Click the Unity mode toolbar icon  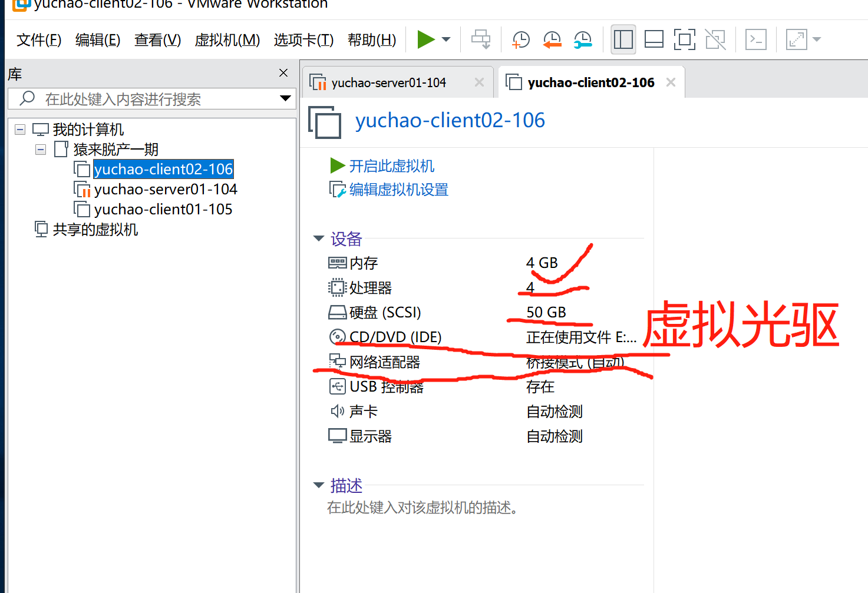click(715, 39)
